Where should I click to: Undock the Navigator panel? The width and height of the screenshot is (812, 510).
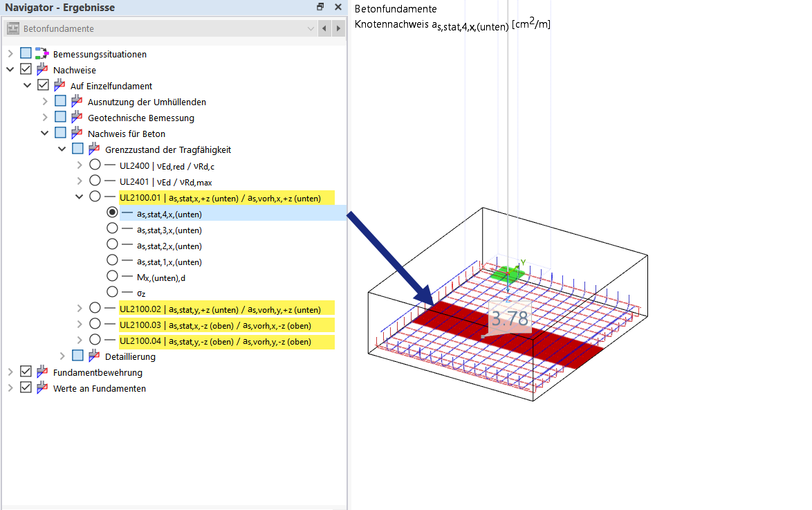320,7
